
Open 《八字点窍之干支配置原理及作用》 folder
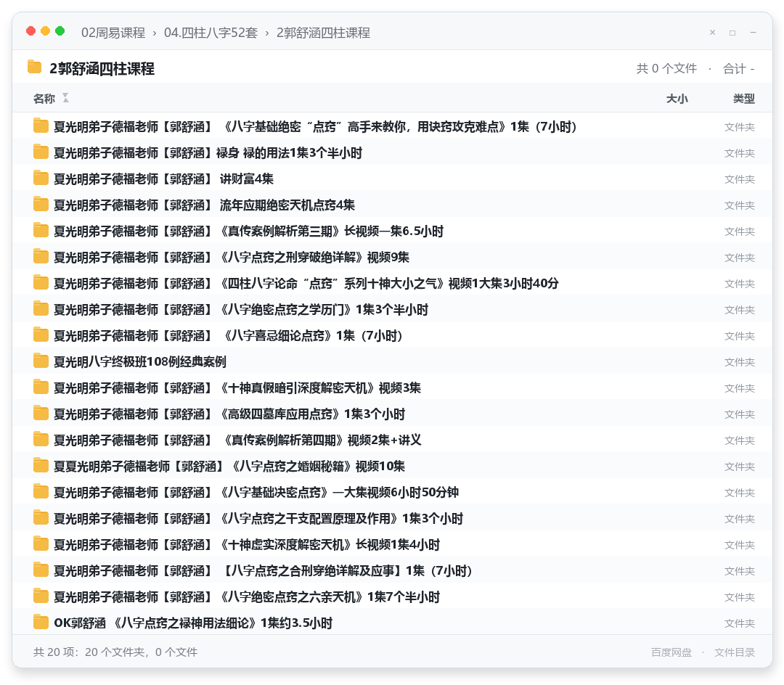point(258,518)
